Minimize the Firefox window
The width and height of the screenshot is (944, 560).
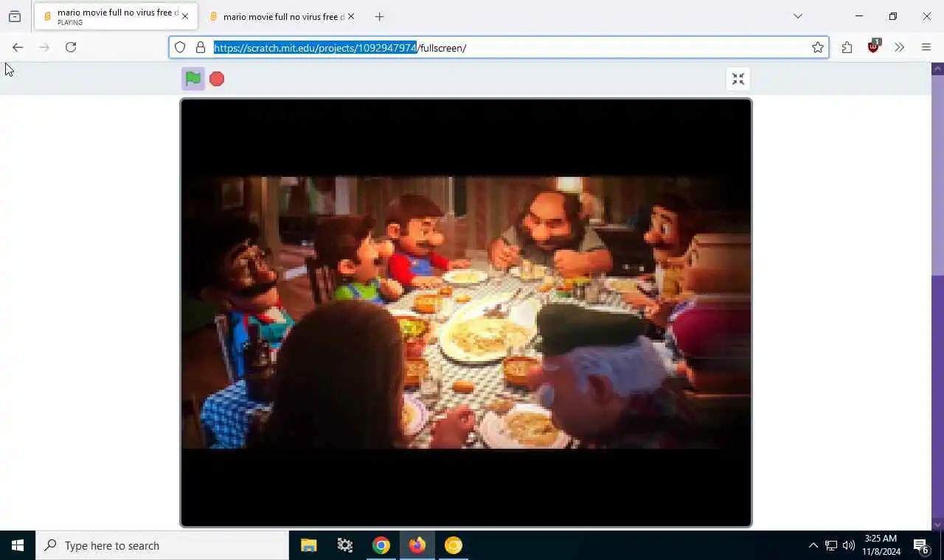(x=859, y=16)
